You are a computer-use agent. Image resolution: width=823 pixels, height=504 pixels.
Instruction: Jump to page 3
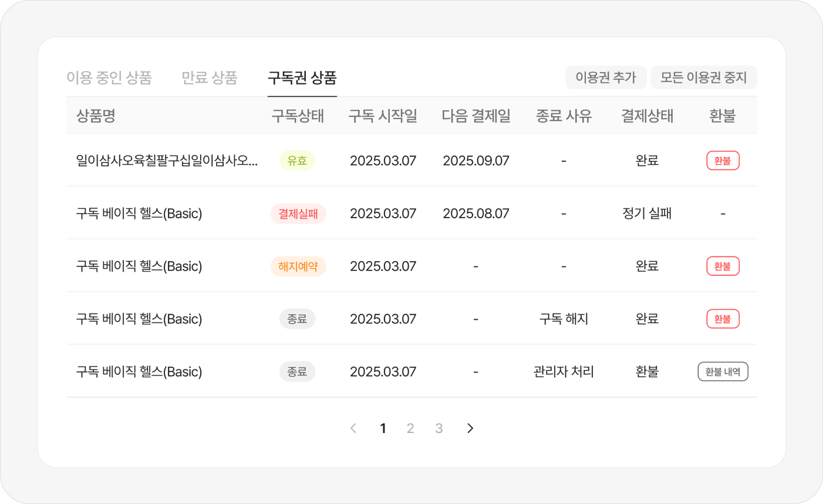coord(439,428)
